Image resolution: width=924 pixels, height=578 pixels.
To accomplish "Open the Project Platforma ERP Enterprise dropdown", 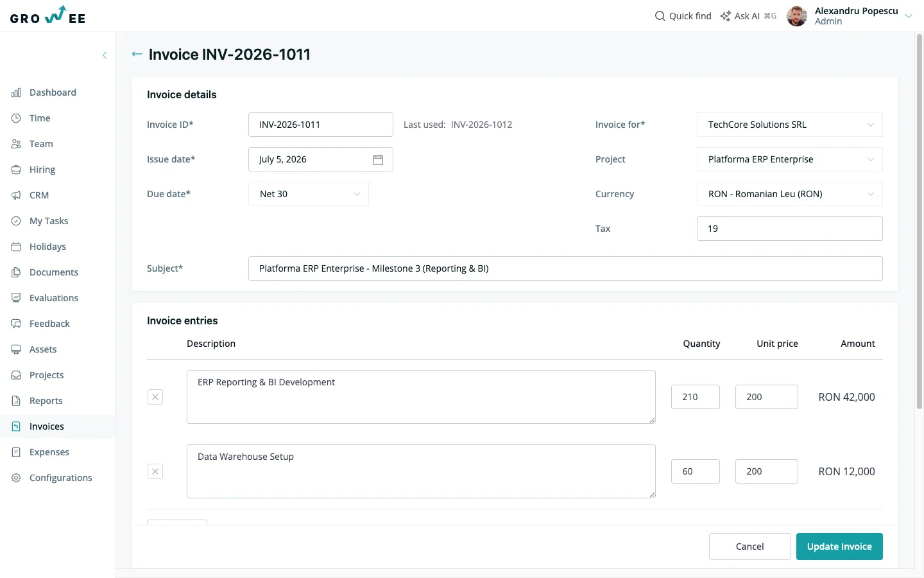I will pyautogui.click(x=790, y=159).
